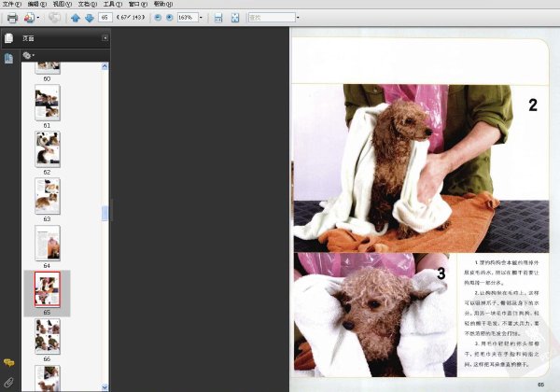Open the 文档 (Document) menu
560x392 pixels.
[88, 4]
